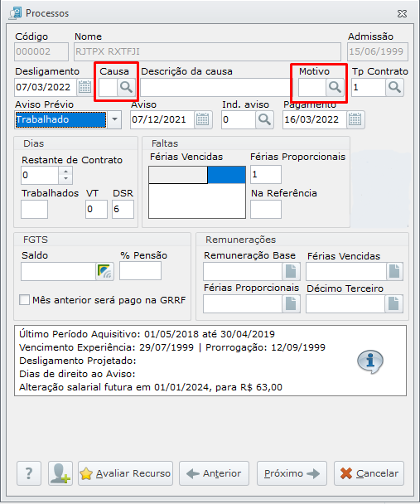Click the Tp Contrato search icon
This screenshot has height=504, width=420.
coord(394,87)
